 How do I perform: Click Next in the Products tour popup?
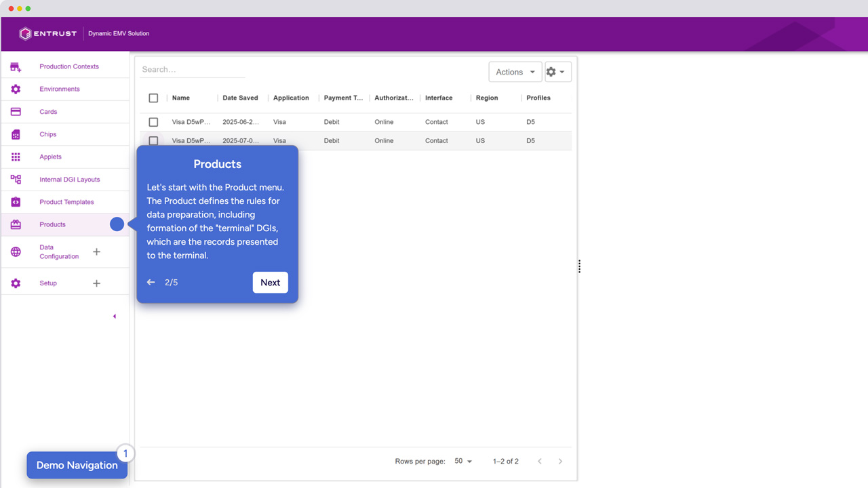[x=271, y=283]
